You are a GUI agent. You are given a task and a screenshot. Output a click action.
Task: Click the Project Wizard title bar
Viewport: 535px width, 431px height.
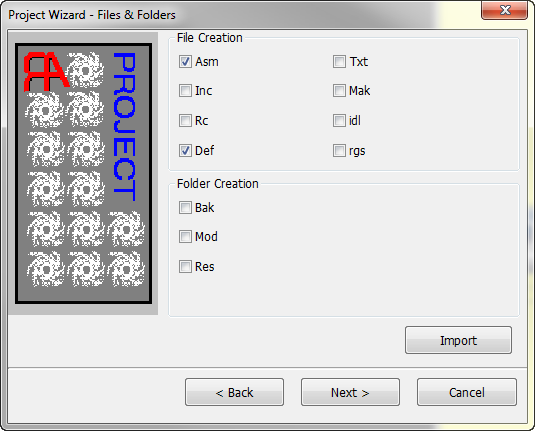(239, 15)
